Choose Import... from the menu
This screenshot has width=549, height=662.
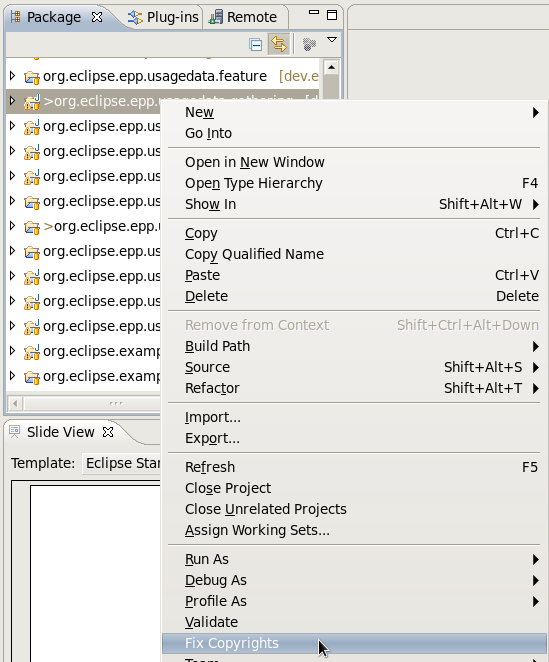tap(354, 418)
